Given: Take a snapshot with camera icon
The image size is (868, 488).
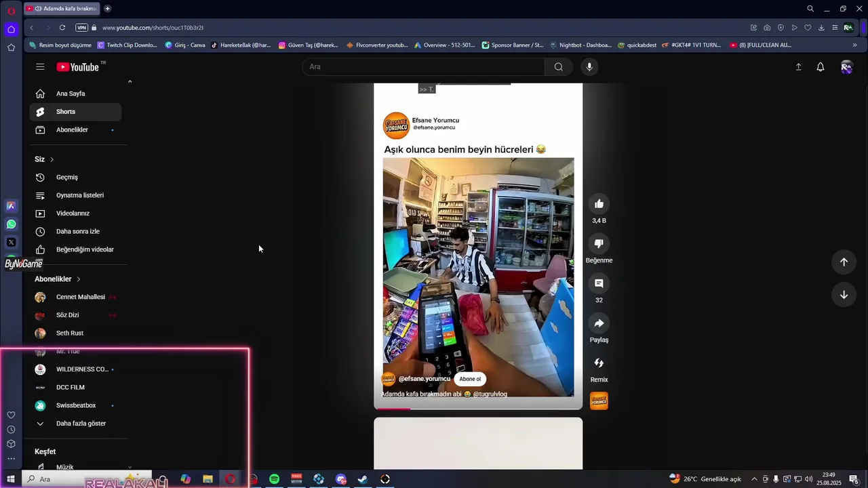Looking at the screenshot, I should [767, 28].
